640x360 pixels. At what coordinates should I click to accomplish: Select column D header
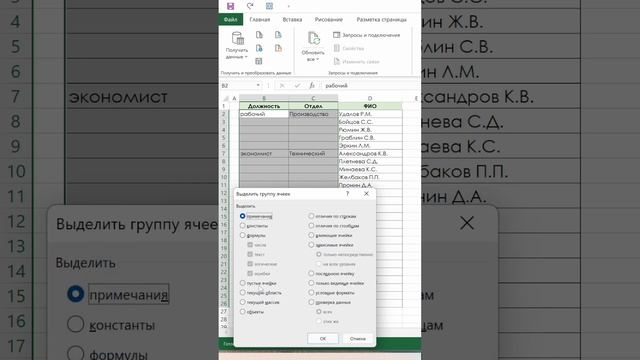coord(370,98)
